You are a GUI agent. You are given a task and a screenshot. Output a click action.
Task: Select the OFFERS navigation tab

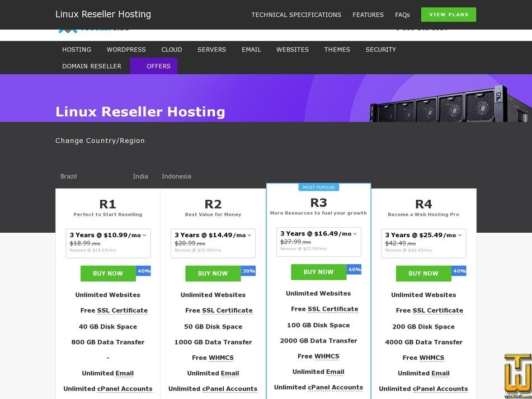(158, 66)
